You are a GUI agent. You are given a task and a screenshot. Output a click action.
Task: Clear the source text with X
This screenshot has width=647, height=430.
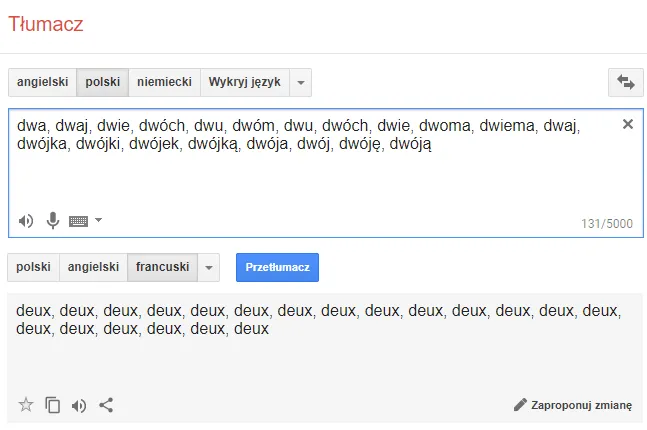click(x=628, y=124)
